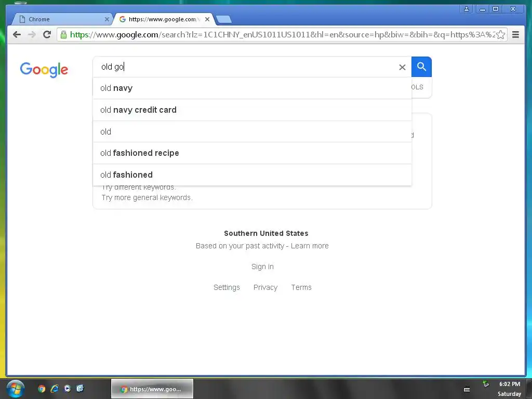
Task: Open Windows Media Player from the taskbar
Action: (68, 389)
